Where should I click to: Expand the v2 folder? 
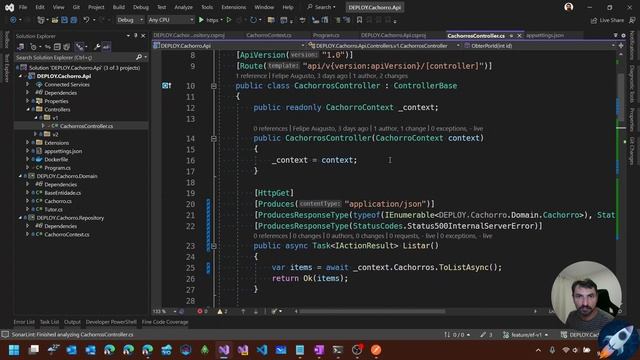36,134
